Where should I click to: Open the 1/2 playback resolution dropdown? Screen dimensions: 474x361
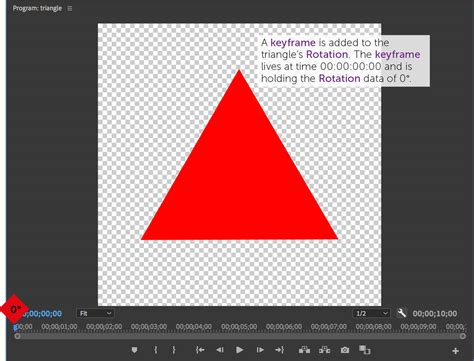tap(371, 313)
